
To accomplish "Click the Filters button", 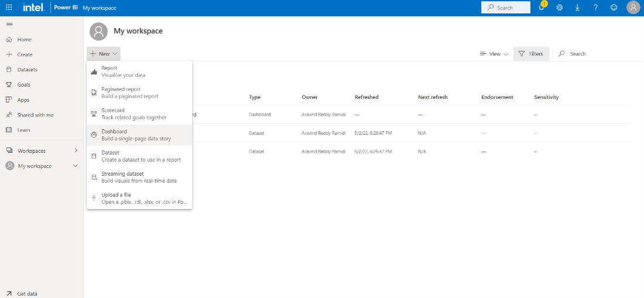I will coord(530,54).
